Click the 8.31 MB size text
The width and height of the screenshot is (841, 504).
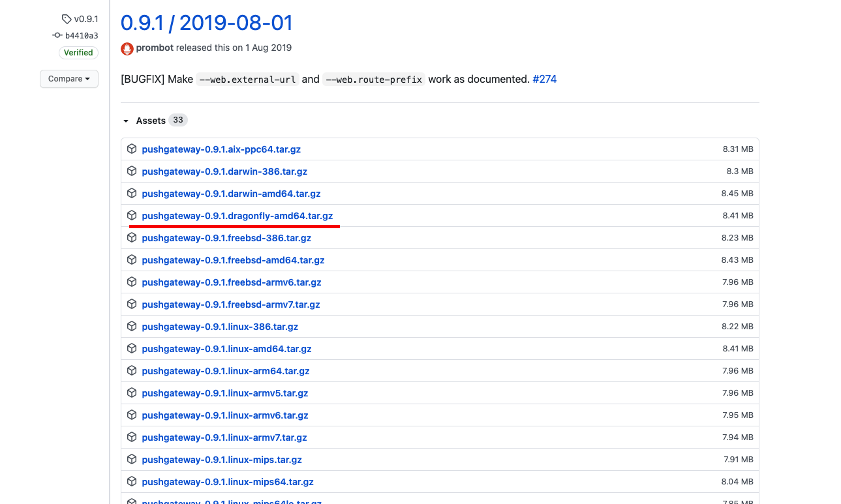pos(738,149)
